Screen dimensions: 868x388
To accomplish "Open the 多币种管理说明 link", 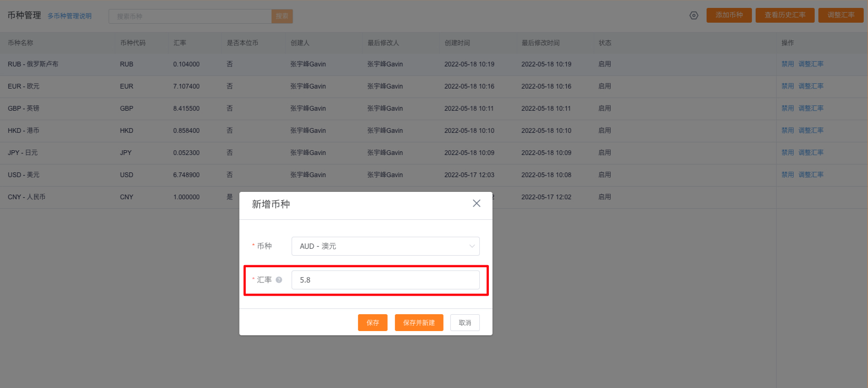I will [70, 16].
